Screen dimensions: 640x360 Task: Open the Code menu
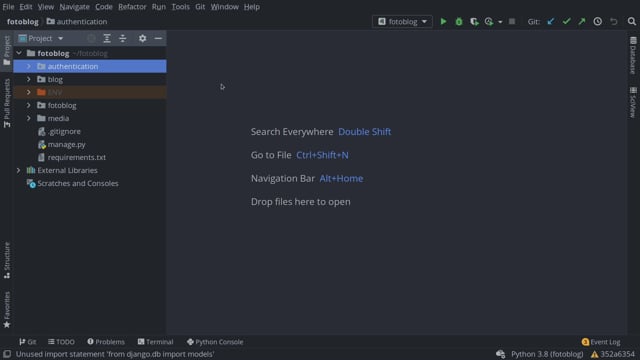pyautogui.click(x=104, y=7)
